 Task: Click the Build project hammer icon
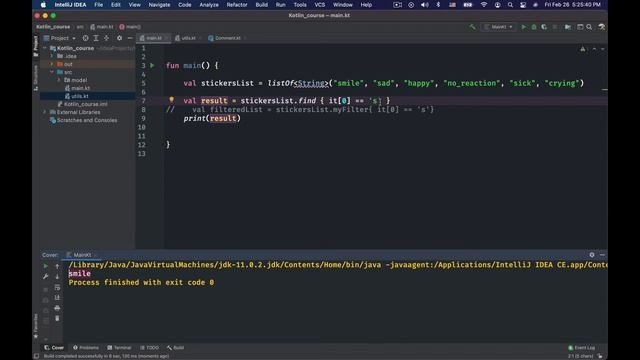tap(472, 27)
